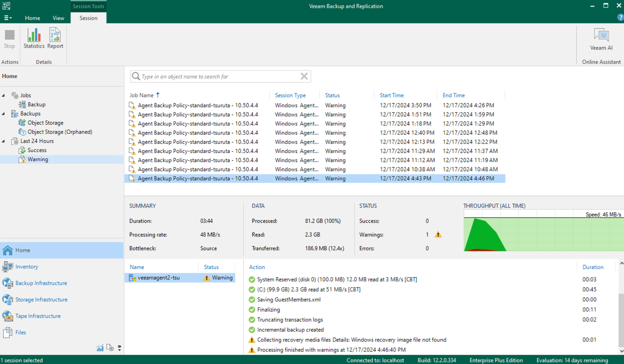624x364 pixels.
Task: Open the help question mark icon
Action: click(620, 18)
